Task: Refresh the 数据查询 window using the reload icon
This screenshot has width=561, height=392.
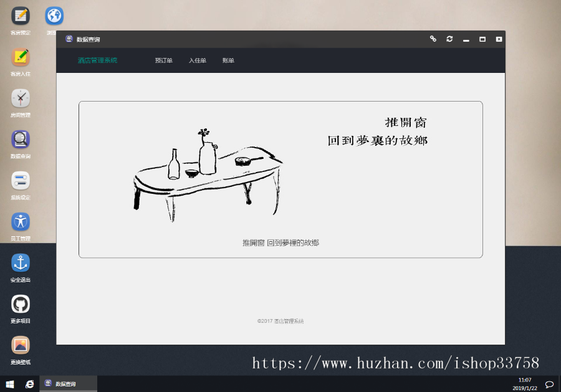Action: pyautogui.click(x=449, y=39)
